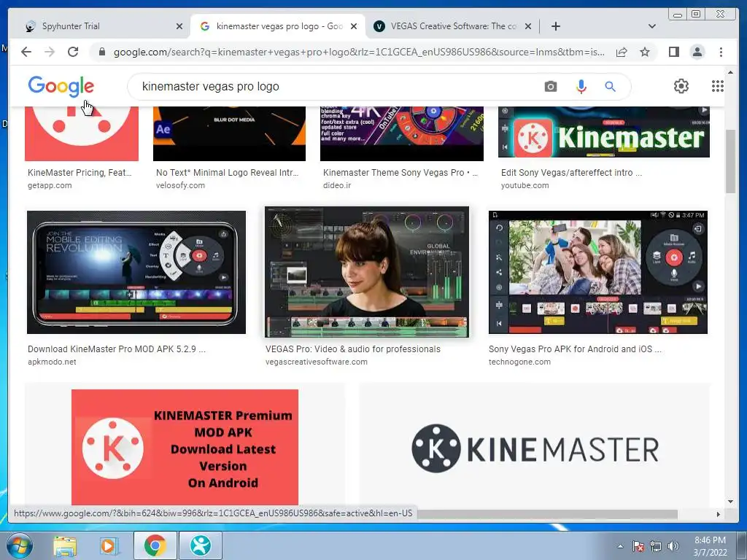Click the network tray icon
This screenshot has height=560, width=747.
(x=656, y=546)
